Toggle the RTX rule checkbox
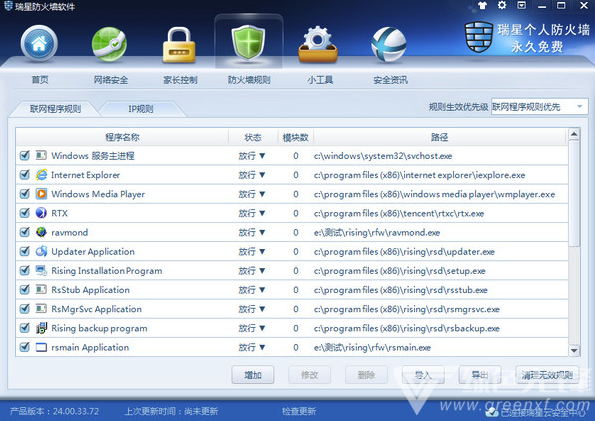 click(x=25, y=213)
